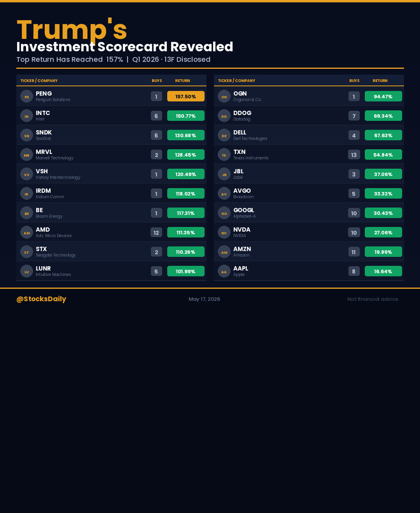The height and width of the screenshot is (513, 420).
Task: Click the MR avatar icon for Marvell
Action: [27, 155]
